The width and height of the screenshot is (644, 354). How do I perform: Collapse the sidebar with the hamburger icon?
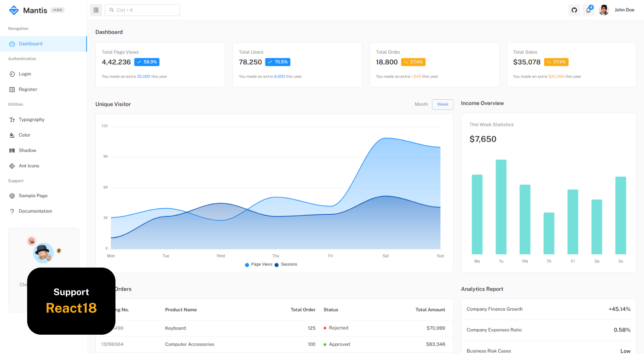click(96, 10)
